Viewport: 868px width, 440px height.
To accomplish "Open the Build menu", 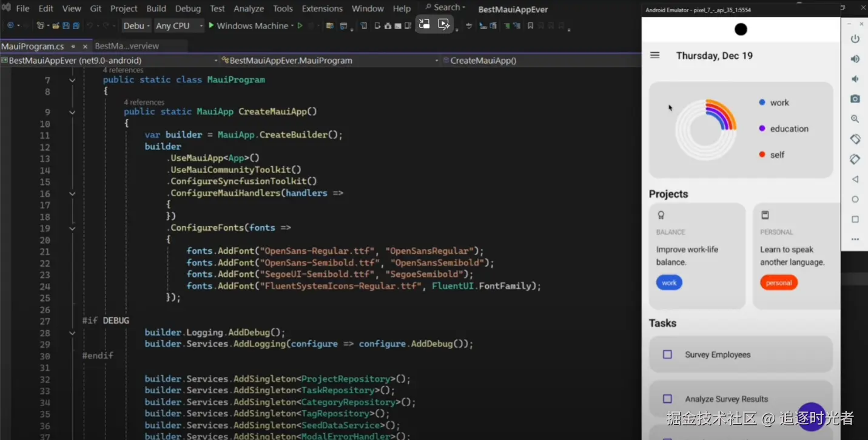I will 156,8.
